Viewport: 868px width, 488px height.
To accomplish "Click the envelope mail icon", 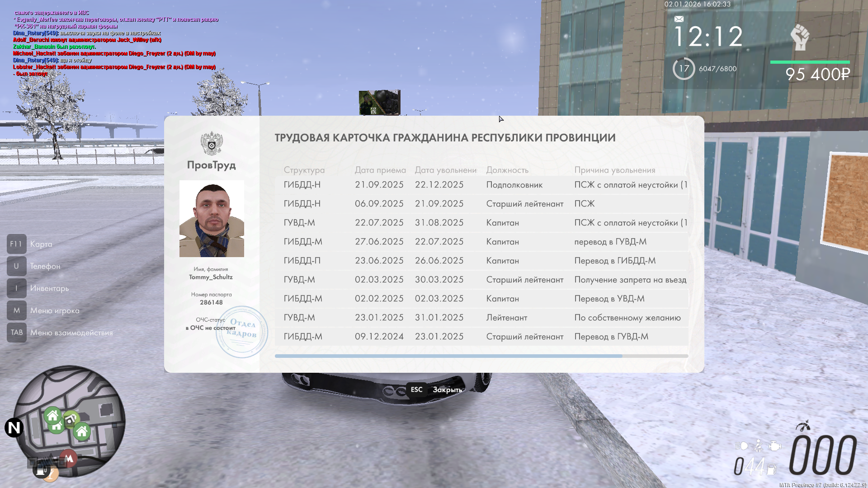I will 679,19.
